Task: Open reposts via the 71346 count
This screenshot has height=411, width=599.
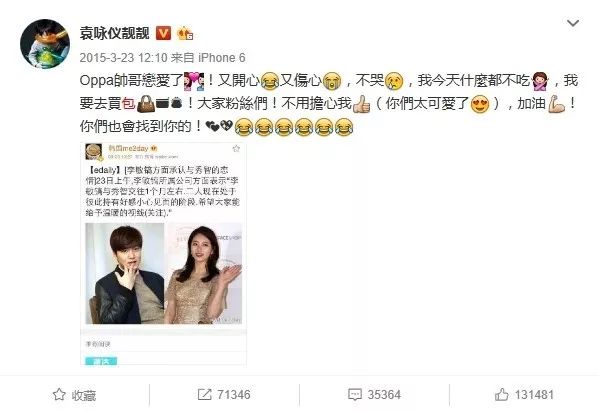Action: [x=234, y=395]
